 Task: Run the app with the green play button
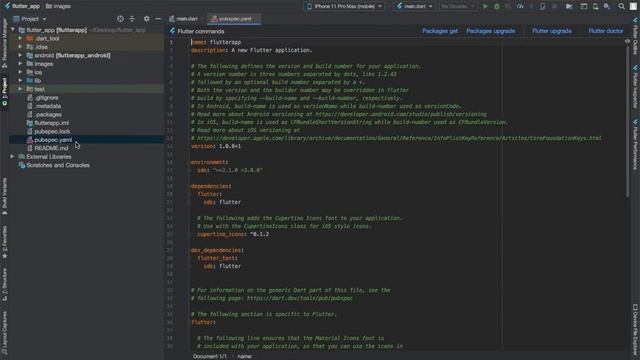click(x=485, y=6)
